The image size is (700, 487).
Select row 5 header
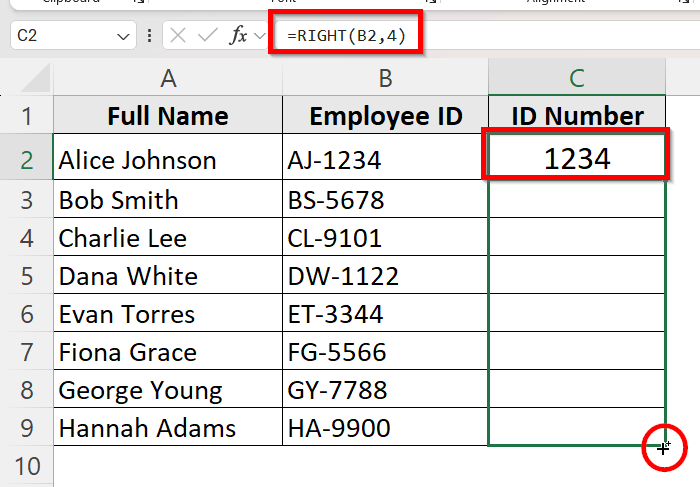(x=27, y=276)
